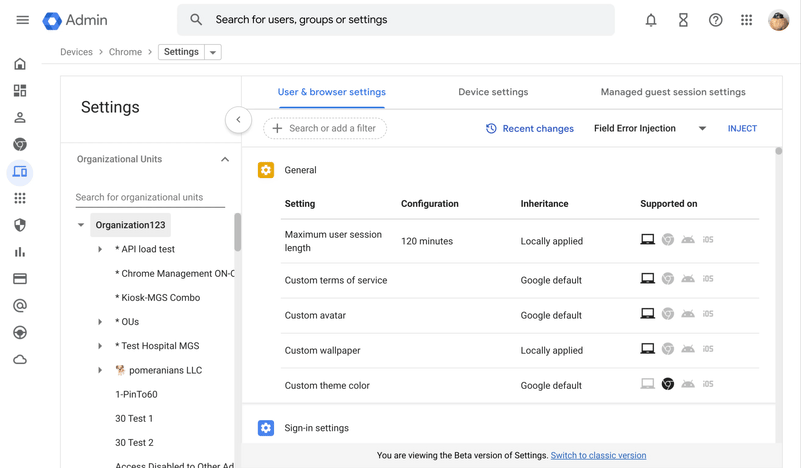Open Chrome browser icon in the sidebar

tap(20, 145)
